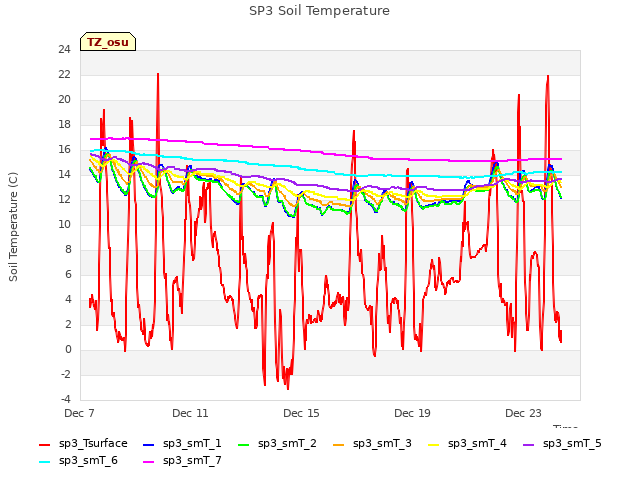
Task: Select the sp3_smT_1 legend label
Action: tap(192, 444)
